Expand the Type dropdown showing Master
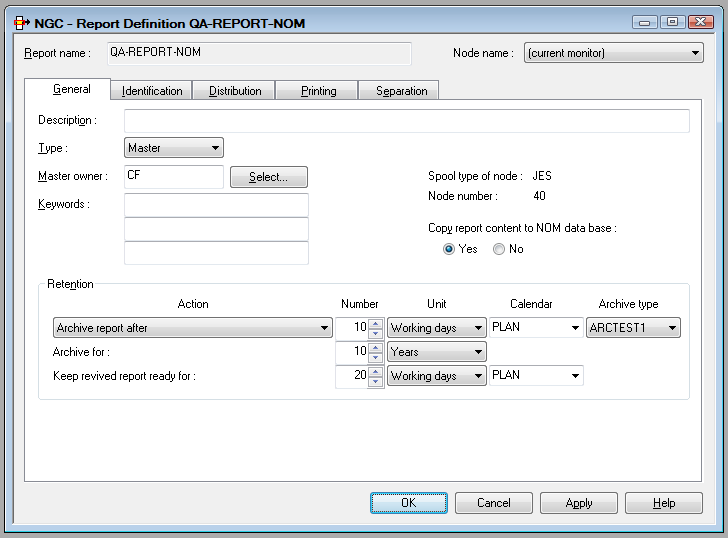This screenshot has width=728, height=538. point(174,148)
